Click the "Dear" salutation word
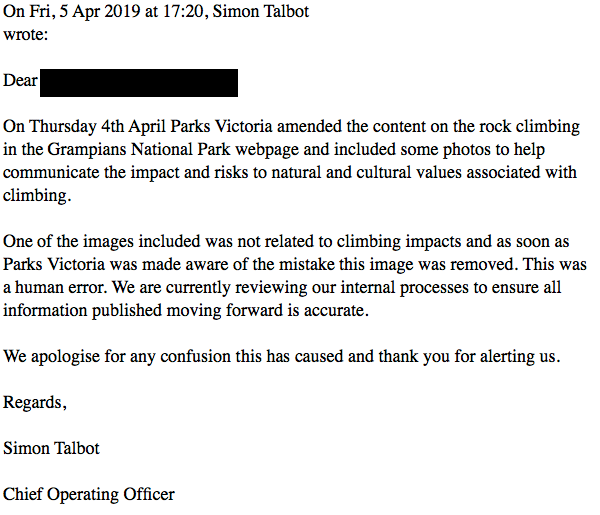 click(20, 81)
